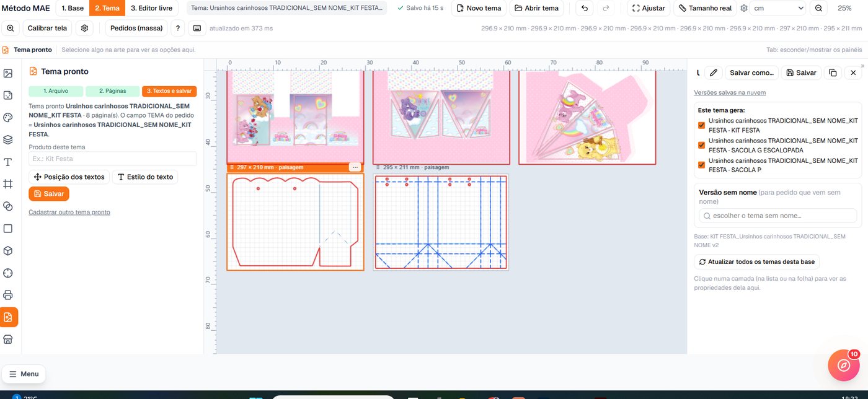Click the Produto deste tema input field

(112, 159)
